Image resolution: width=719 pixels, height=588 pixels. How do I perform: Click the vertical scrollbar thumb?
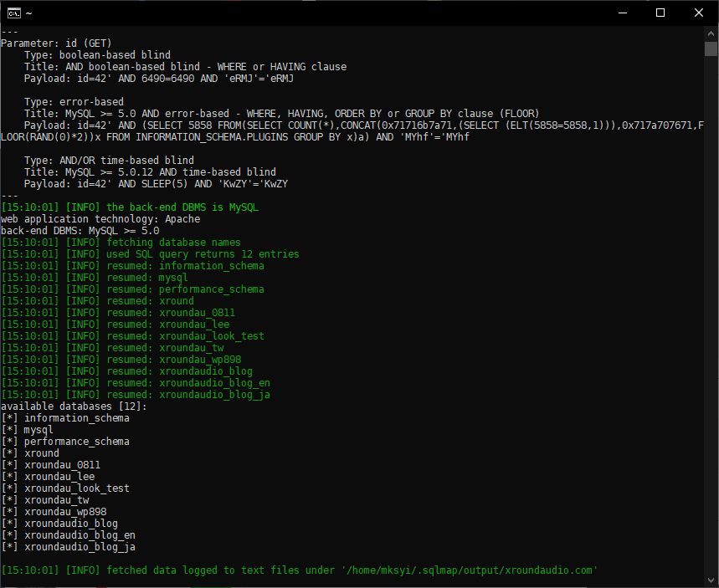click(x=711, y=49)
